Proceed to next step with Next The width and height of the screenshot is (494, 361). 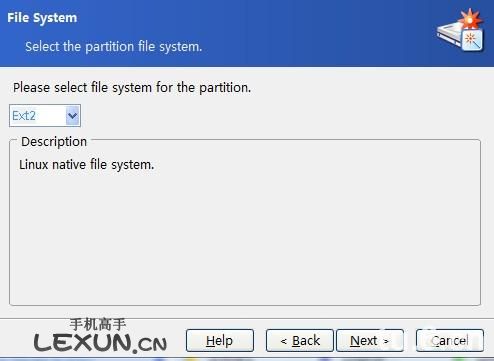point(370,340)
